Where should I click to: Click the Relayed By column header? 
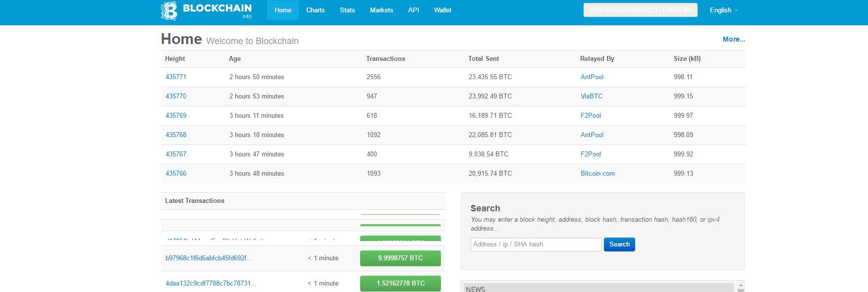[597, 58]
